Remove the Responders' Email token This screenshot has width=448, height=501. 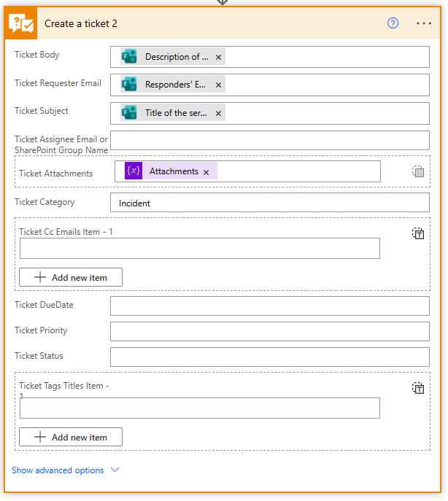[x=218, y=85]
